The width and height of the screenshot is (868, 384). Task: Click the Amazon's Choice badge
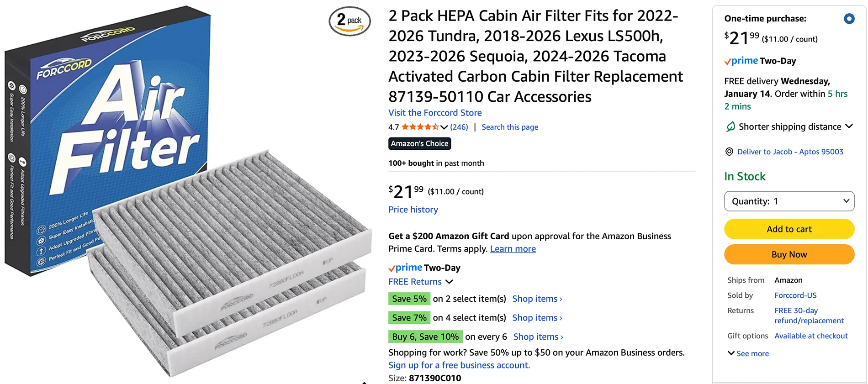419,143
